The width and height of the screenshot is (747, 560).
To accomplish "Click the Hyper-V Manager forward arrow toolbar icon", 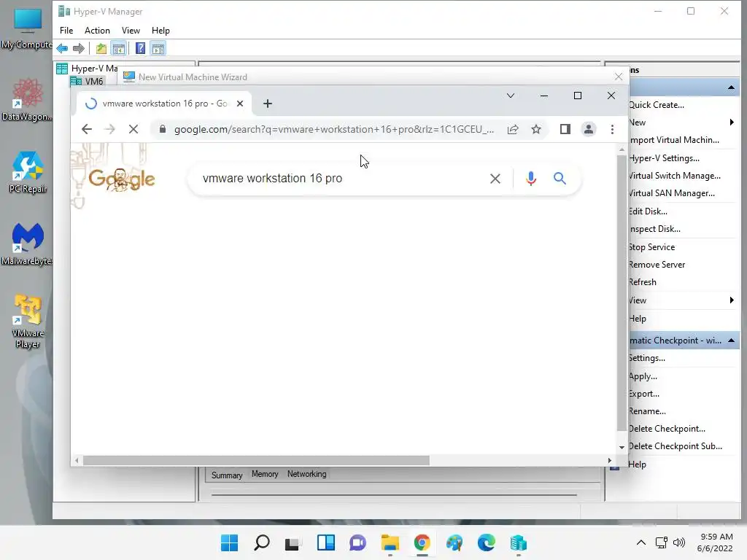I will [x=79, y=48].
